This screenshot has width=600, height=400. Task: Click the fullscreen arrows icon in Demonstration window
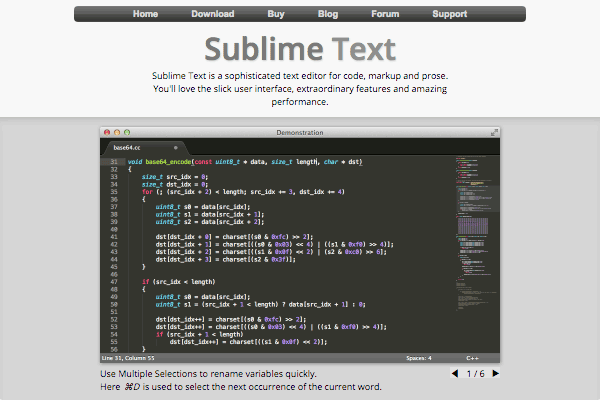click(494, 132)
